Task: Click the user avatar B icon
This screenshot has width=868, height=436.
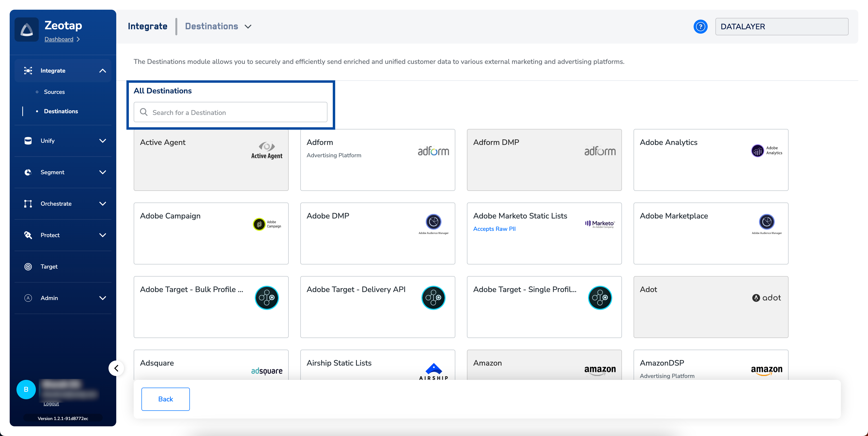Action: point(26,389)
